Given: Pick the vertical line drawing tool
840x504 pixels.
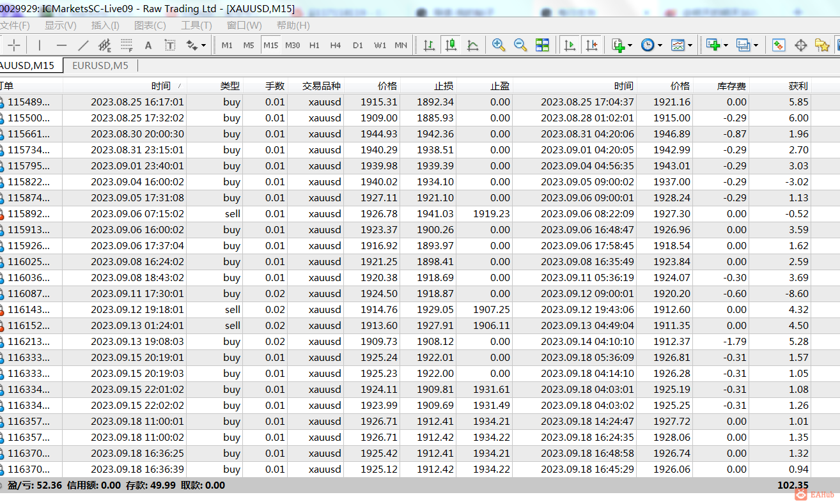Looking at the screenshot, I should pos(40,45).
